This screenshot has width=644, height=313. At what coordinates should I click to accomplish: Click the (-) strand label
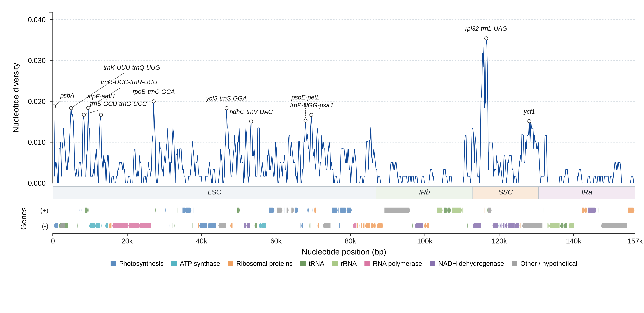(x=45, y=226)
